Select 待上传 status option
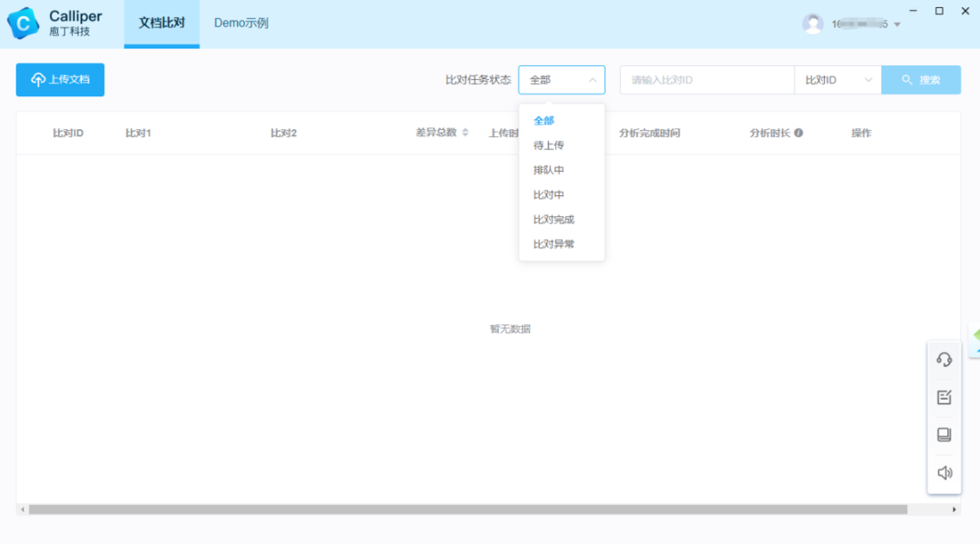The image size is (980, 544). [562, 145]
